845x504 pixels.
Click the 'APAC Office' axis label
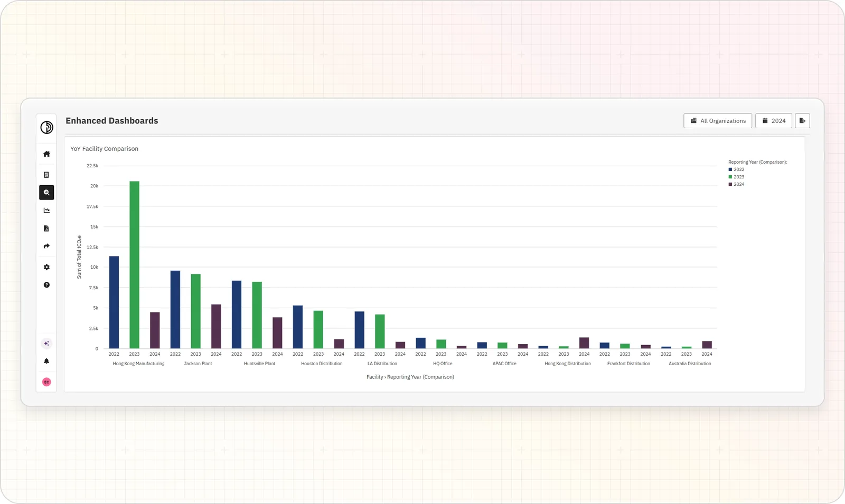pos(504,364)
